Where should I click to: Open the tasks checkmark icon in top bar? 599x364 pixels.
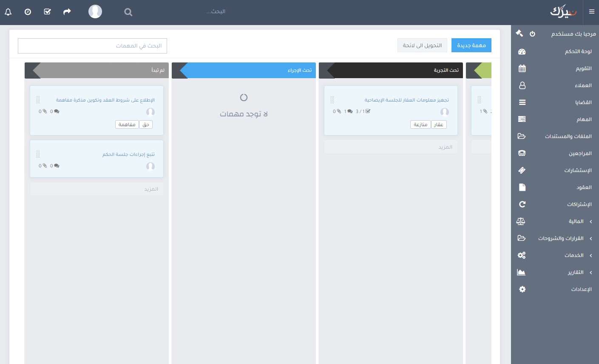tap(47, 12)
